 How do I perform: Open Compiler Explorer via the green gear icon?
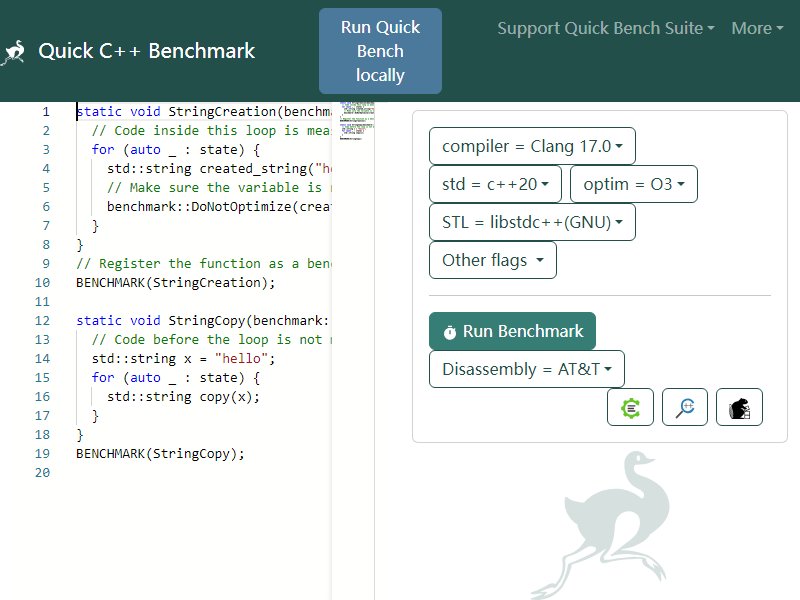(630, 407)
